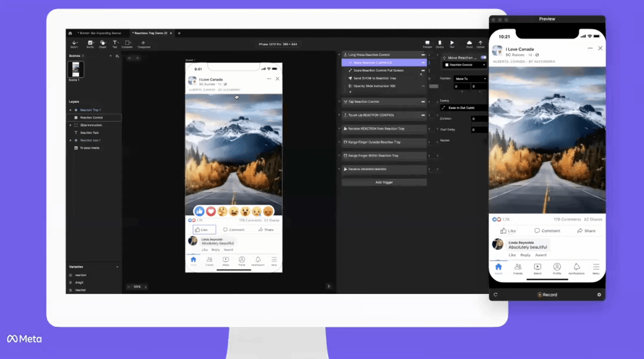
Task: Open the Scenes panel dropdown arrow
Action: (x=111, y=56)
